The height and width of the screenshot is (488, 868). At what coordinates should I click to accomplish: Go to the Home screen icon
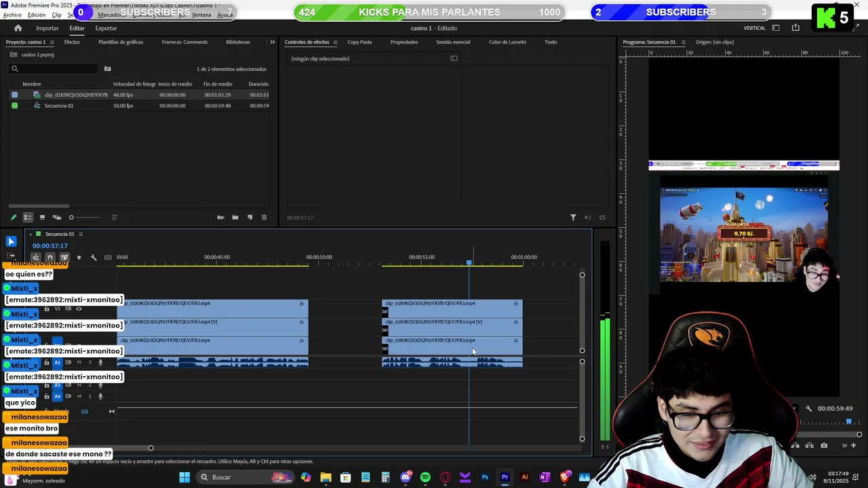pos(18,28)
